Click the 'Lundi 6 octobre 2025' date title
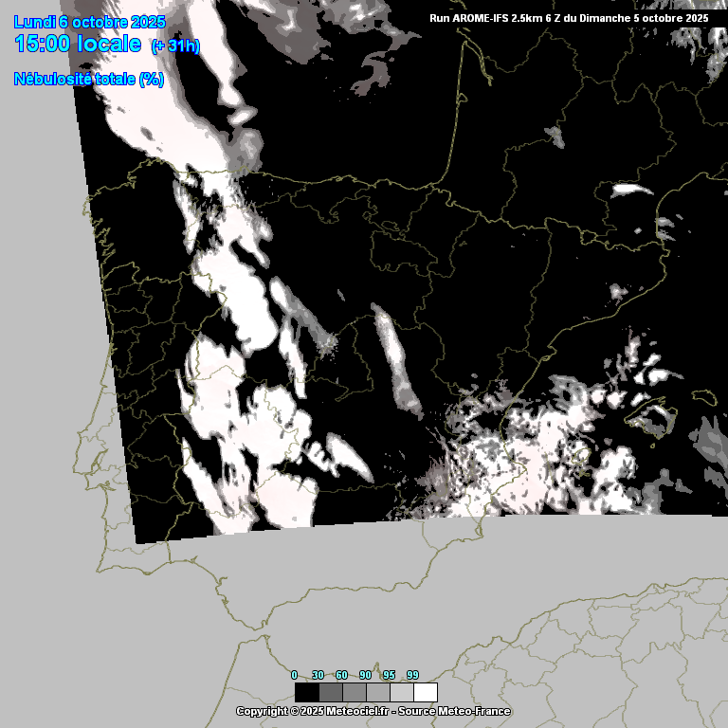The height and width of the screenshot is (728, 728). (x=89, y=22)
